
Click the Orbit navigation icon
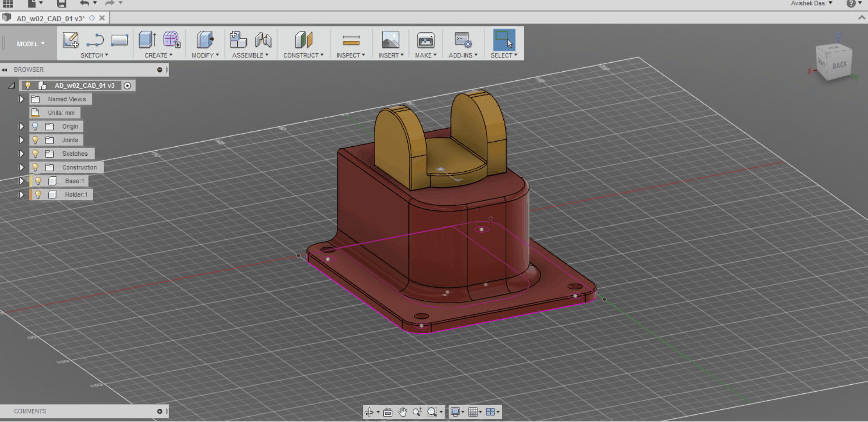pyautogui.click(x=369, y=412)
